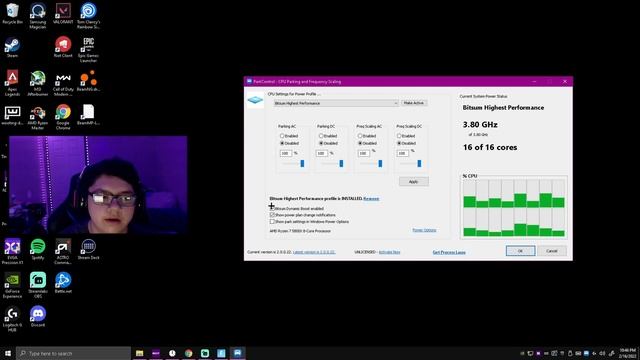Launch GeForce Experience

[x=12, y=286]
